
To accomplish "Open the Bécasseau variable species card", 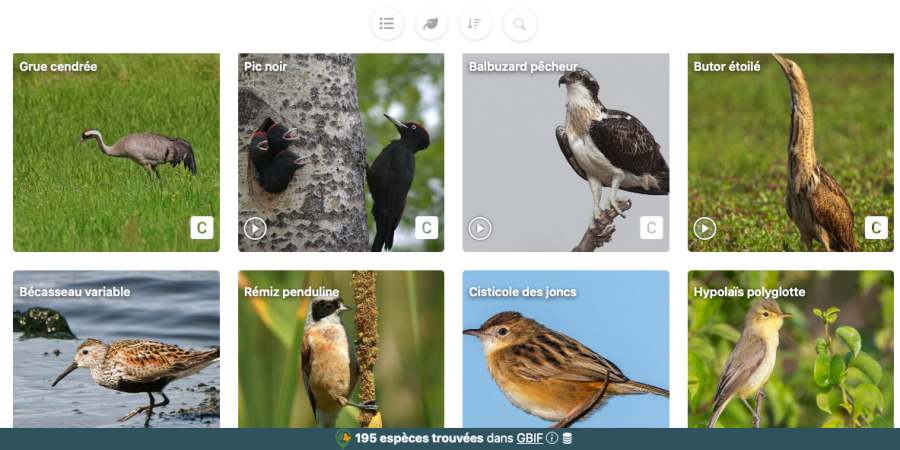I will click(x=117, y=349).
